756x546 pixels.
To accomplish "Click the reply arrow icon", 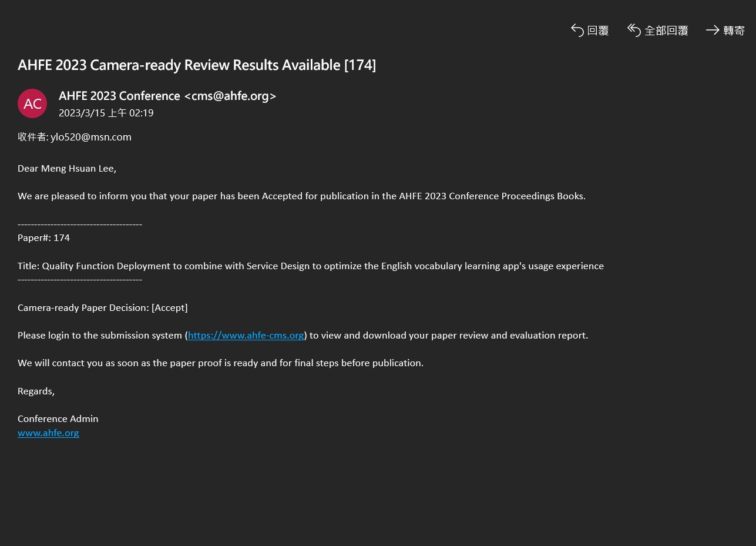I will pos(577,30).
